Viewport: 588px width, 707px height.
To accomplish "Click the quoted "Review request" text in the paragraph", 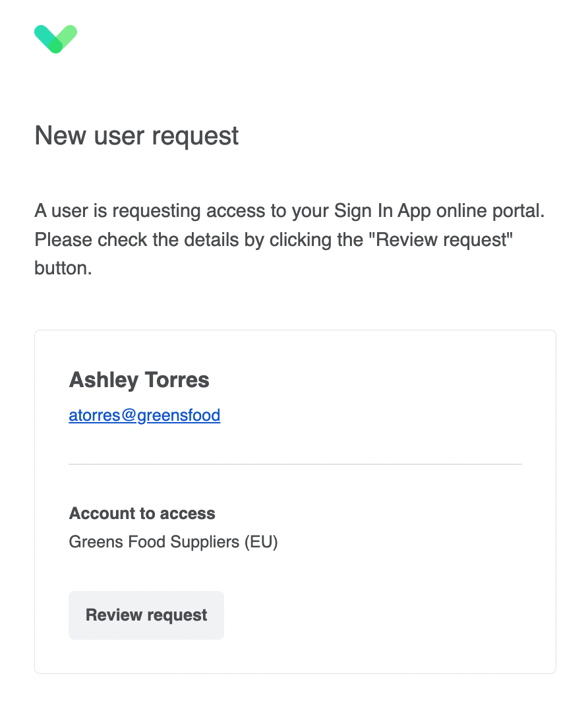I will pos(441,239).
